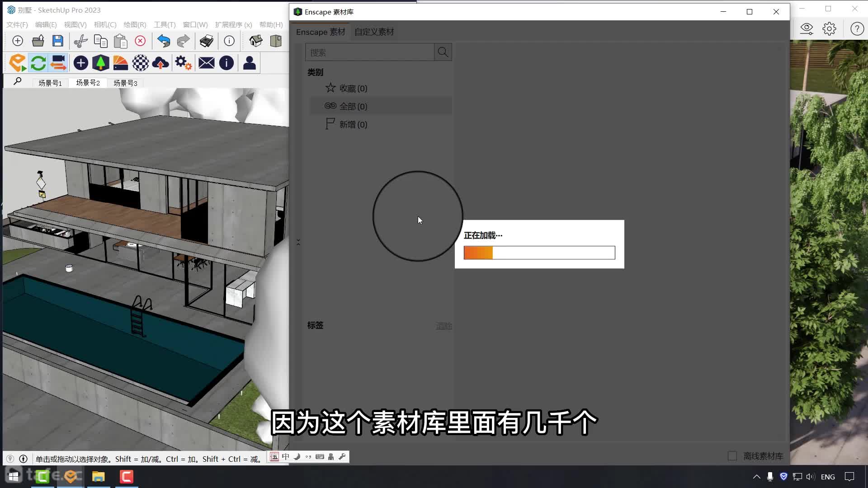868x488 pixels.
Task: Click the Redo arrow icon
Action: pos(183,41)
